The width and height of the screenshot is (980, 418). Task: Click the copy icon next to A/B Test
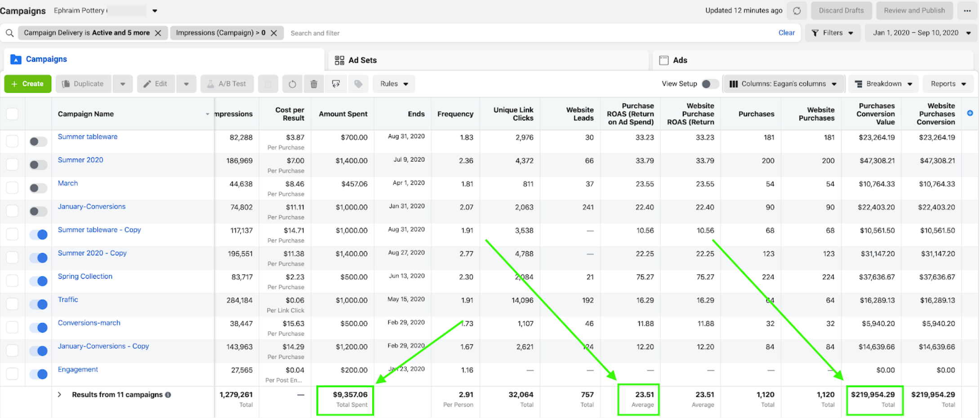click(x=268, y=84)
